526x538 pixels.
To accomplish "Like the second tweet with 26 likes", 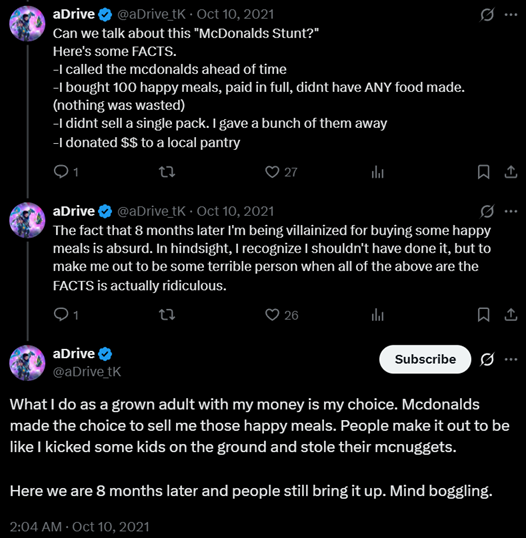I will click(x=281, y=315).
